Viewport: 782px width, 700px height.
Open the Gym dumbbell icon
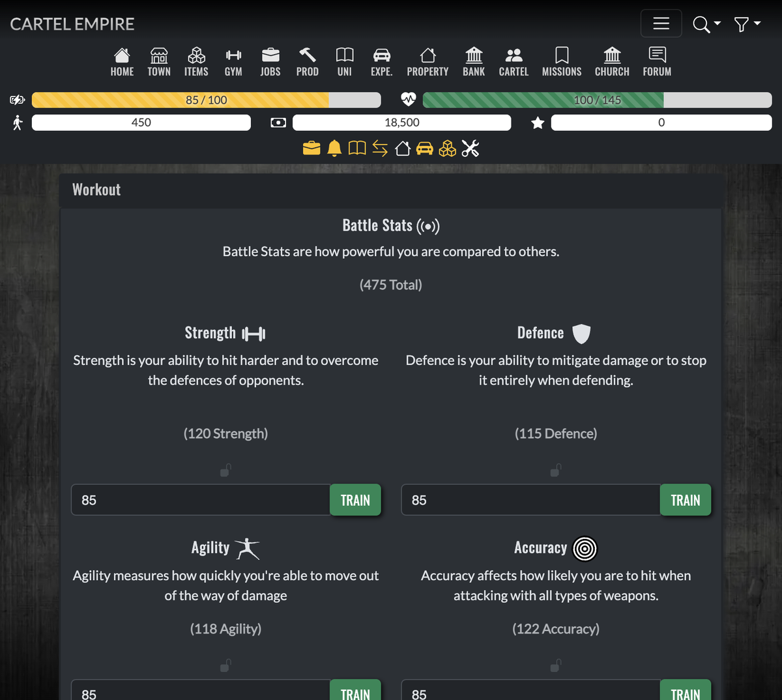click(x=233, y=55)
